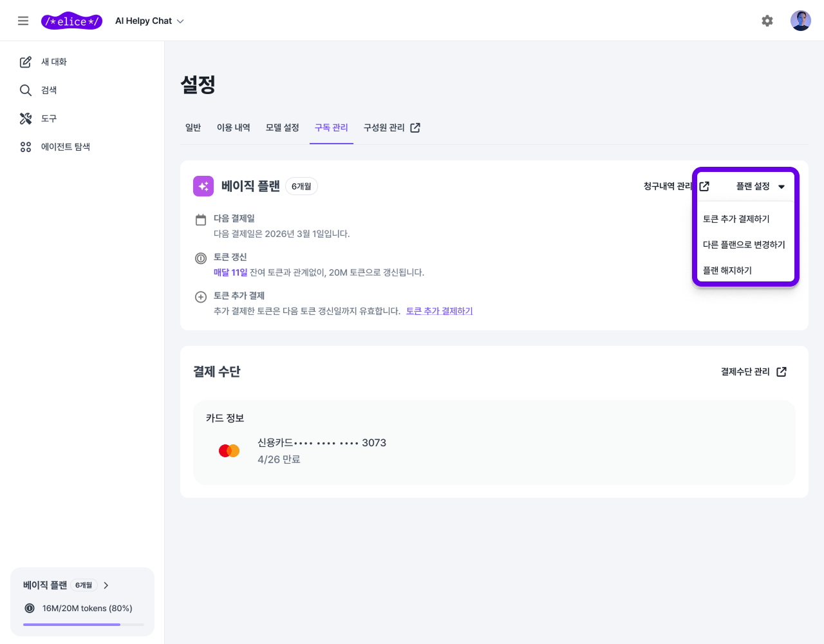824x644 pixels.
Task: Click the 에이전트 탐색 icon
Action: (25, 147)
